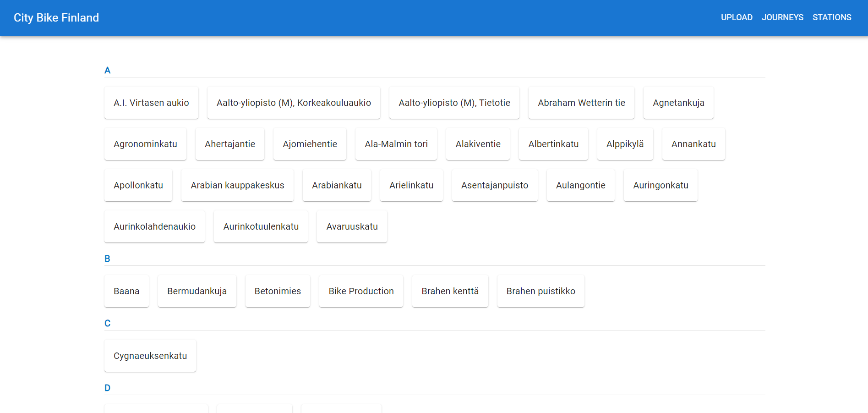Open A.I. Virtasen aukio station
The width and height of the screenshot is (868, 413).
(151, 103)
